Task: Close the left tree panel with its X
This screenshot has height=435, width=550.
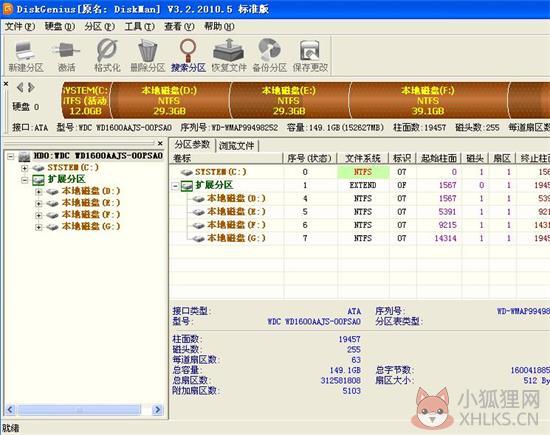Action: [160, 143]
